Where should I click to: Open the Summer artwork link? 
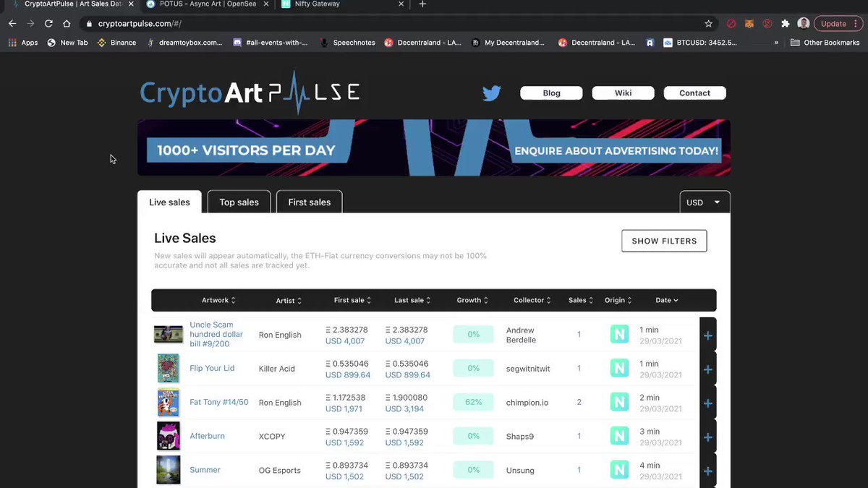(x=205, y=470)
